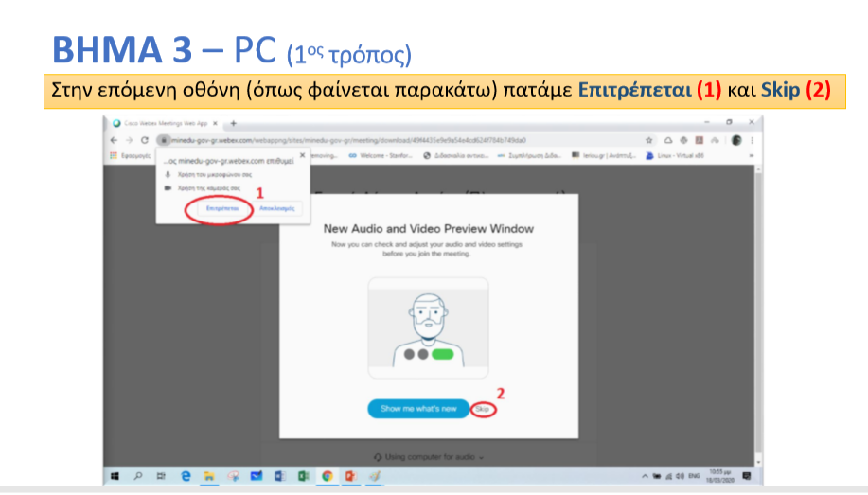Reload the Webex page
This screenshot has height=495, width=868.
click(145, 140)
